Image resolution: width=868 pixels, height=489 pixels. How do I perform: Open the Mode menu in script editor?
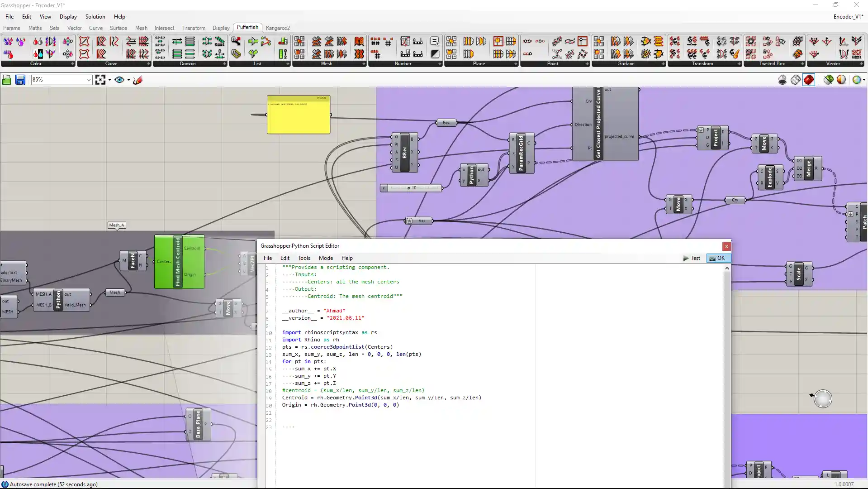(325, 258)
